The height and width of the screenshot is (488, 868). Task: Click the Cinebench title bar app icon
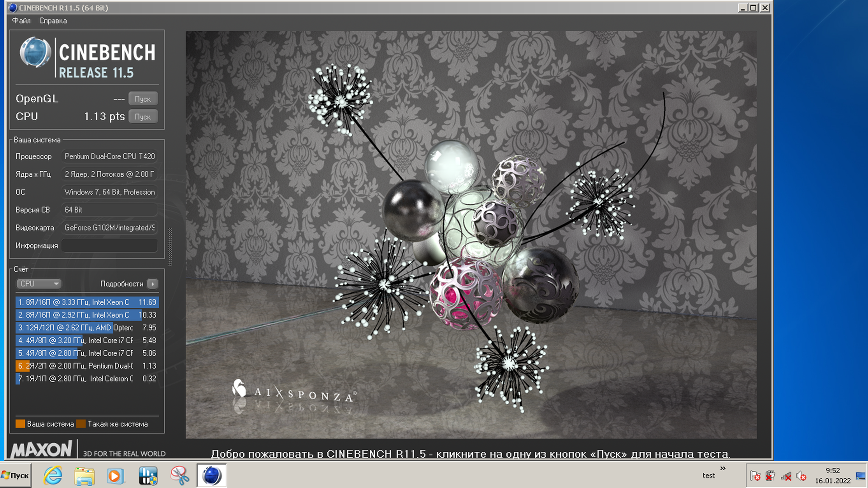click(x=13, y=8)
